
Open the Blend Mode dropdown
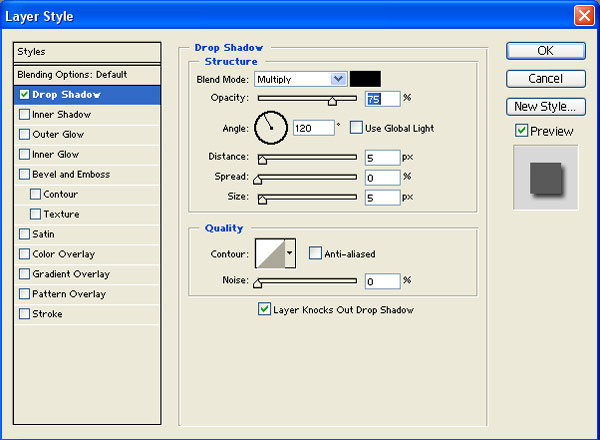(x=300, y=79)
